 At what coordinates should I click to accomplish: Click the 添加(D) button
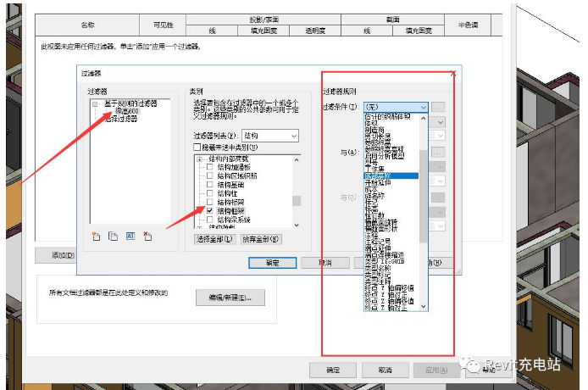[x=56, y=255]
